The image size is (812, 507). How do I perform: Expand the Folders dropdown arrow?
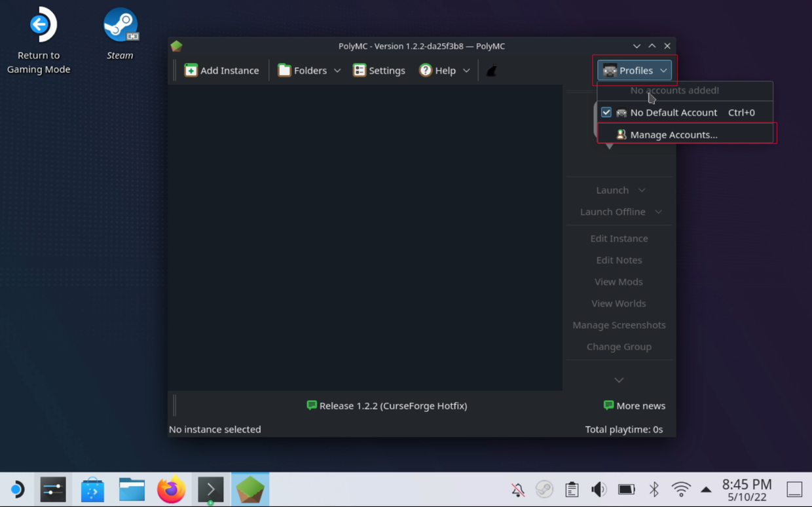(x=337, y=70)
